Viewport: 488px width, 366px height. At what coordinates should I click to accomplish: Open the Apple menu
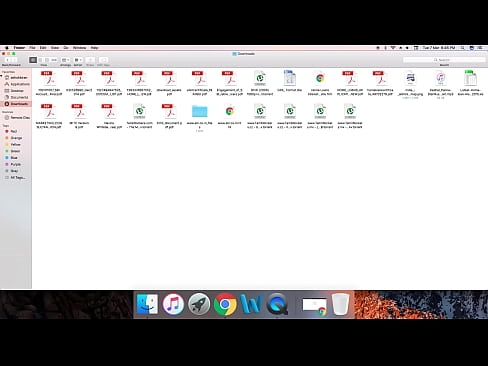coord(6,48)
